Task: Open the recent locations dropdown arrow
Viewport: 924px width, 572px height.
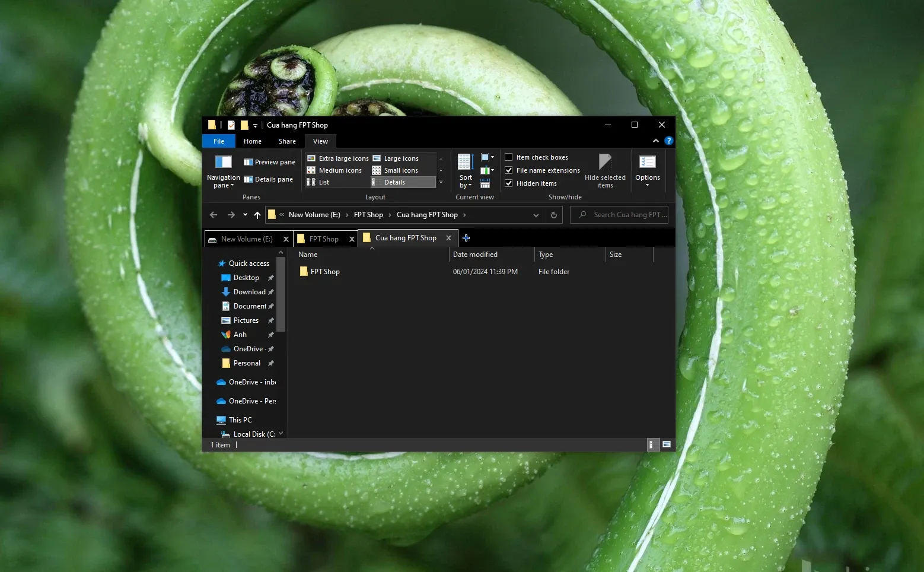Action: (245, 215)
